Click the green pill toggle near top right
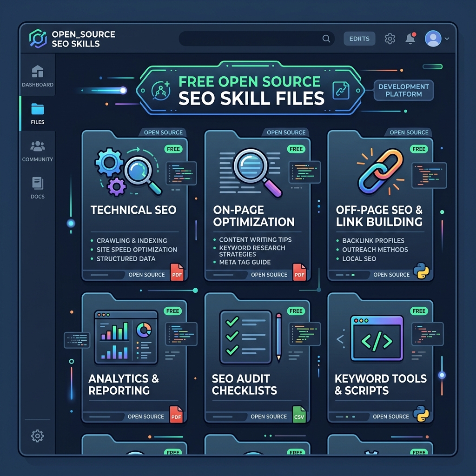476x476 pixels. click(433, 67)
